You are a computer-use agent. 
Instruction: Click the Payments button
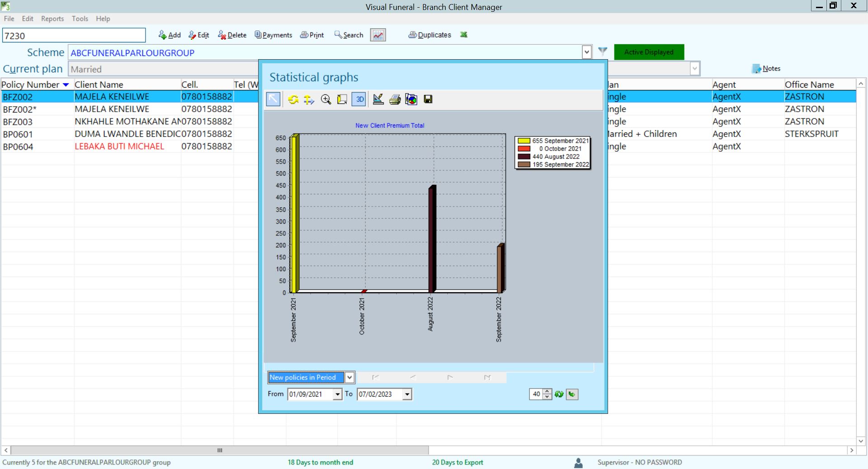pos(274,35)
